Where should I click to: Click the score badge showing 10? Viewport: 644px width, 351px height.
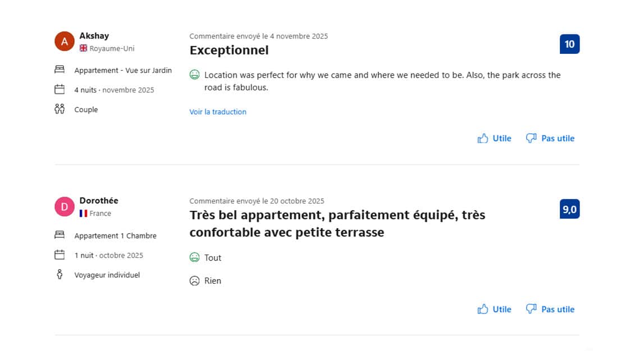(569, 44)
